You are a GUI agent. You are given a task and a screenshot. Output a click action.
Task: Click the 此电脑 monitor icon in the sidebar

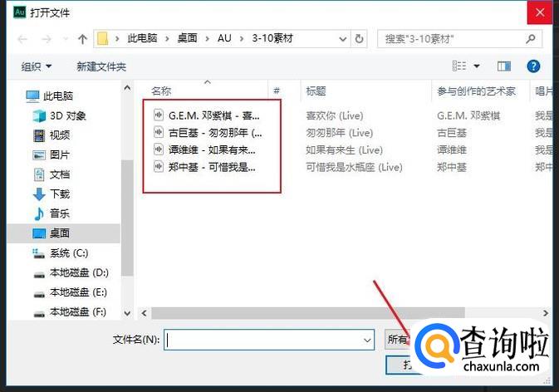[x=32, y=96]
